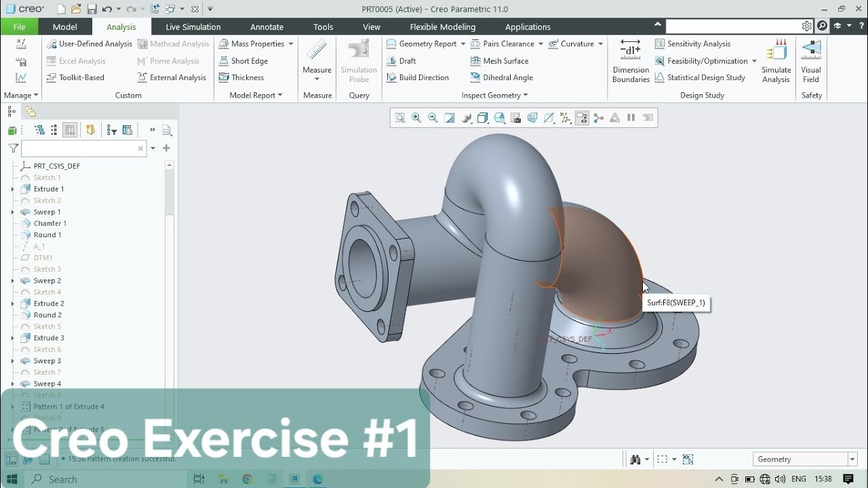The image size is (868, 488).
Task: Click the pause simulation icon
Action: point(631,118)
